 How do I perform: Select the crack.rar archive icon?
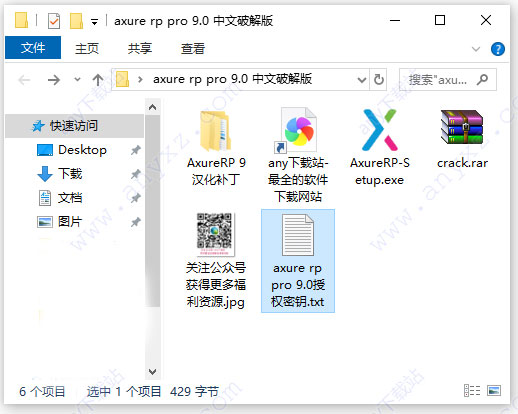coord(462,128)
